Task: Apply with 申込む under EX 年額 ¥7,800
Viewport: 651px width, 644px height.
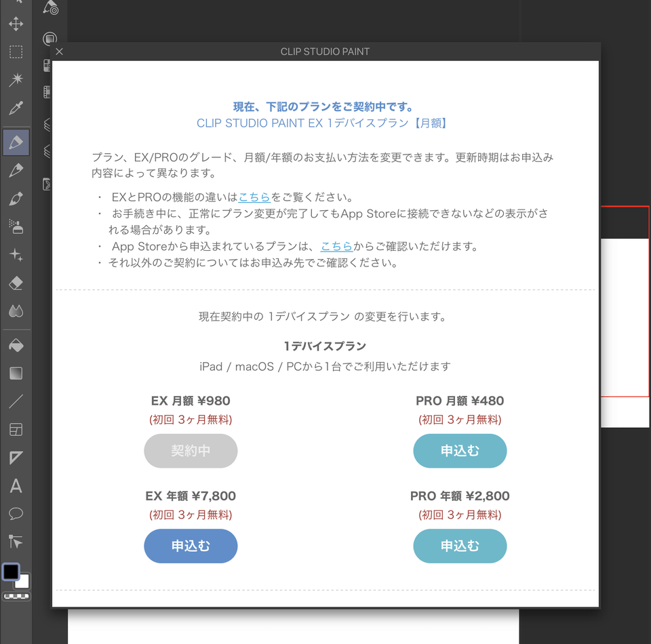Action: pos(191,546)
